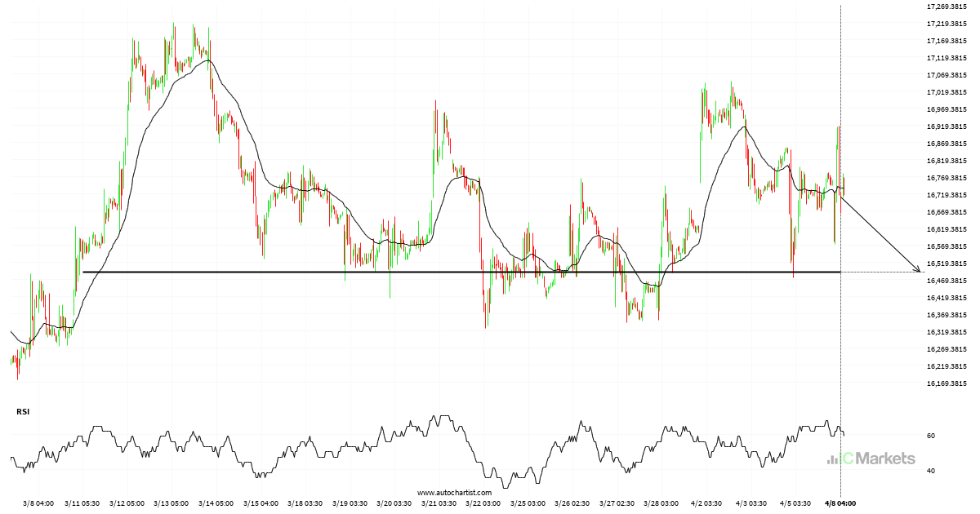Viewport: 980px width, 514px height.
Task: Open the www.autochartist.com link
Action: [454, 493]
